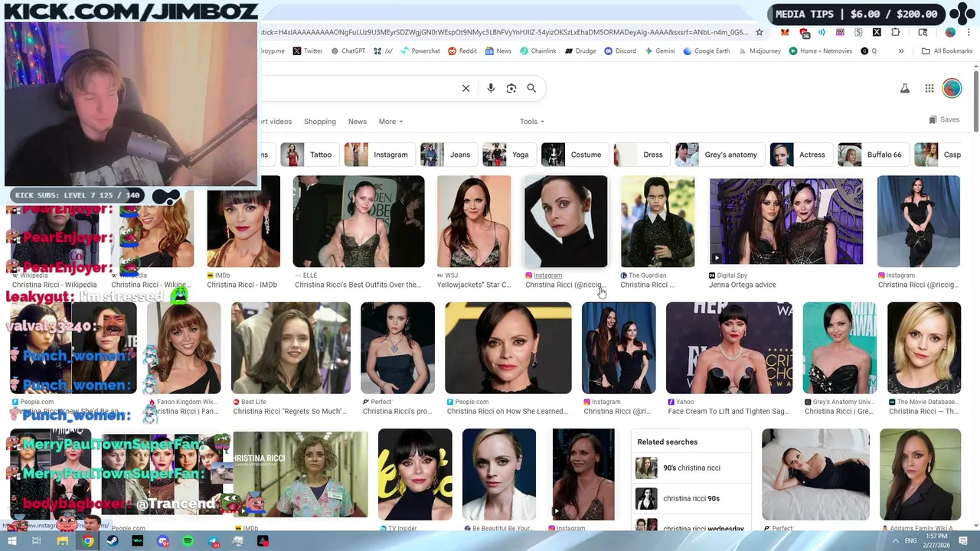
Task: Switch to the Shopping search tab
Action: pyautogui.click(x=320, y=122)
